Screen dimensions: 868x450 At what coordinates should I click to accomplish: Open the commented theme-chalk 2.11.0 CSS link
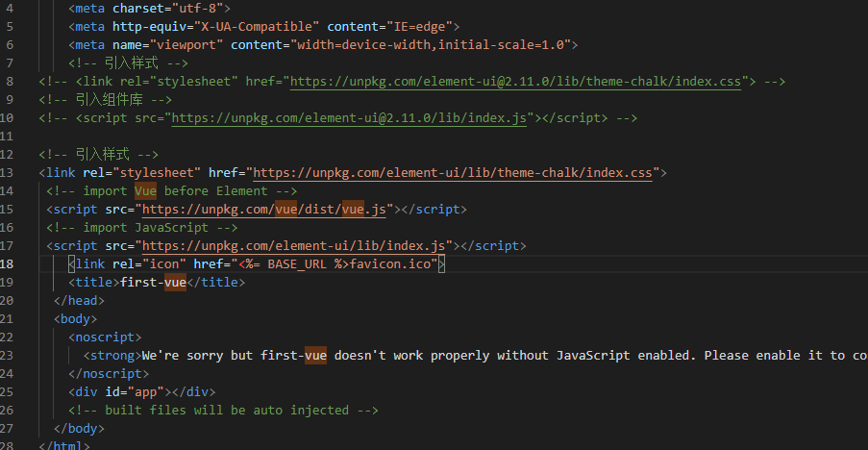point(515,82)
